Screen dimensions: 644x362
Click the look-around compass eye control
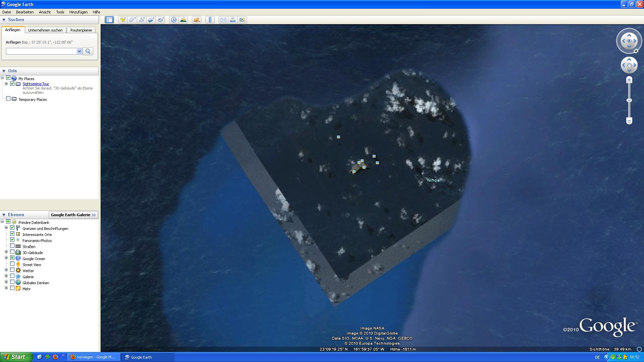coord(629,41)
